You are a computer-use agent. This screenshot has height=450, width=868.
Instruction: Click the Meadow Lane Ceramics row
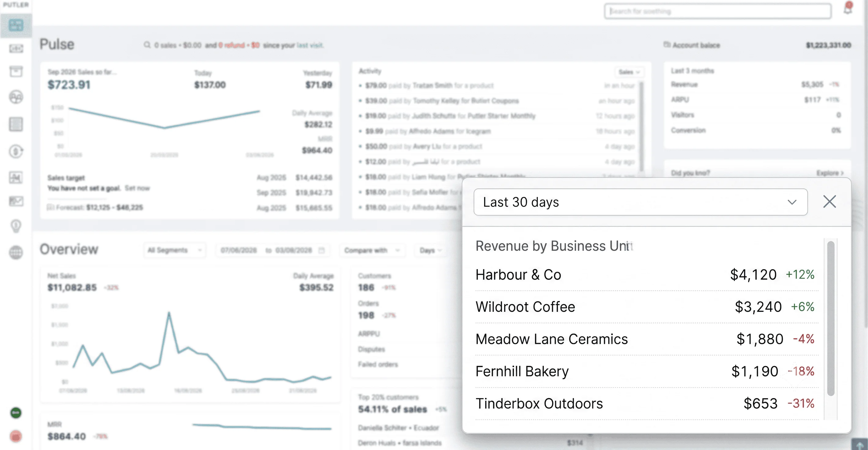coord(646,339)
